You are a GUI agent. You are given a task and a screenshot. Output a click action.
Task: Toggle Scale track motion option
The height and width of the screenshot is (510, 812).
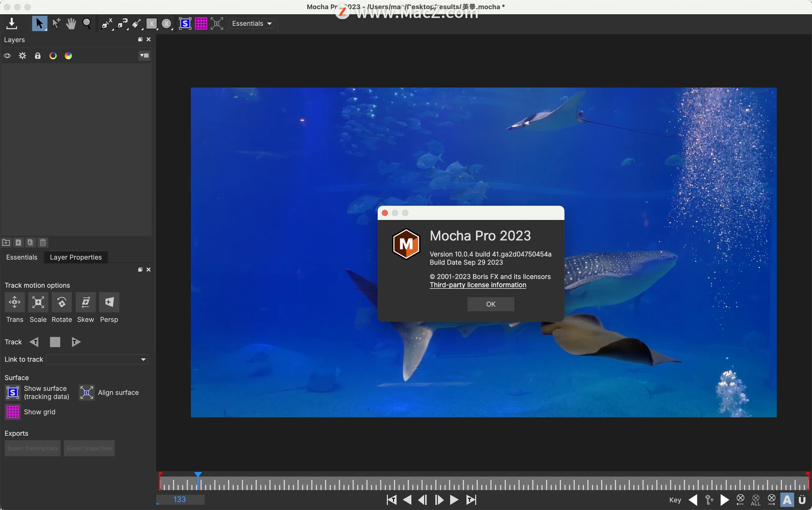[x=38, y=302]
